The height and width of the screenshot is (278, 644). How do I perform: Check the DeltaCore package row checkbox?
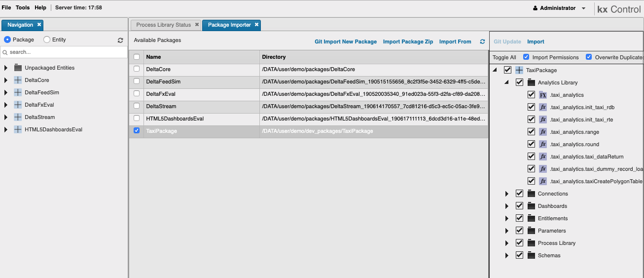(137, 69)
